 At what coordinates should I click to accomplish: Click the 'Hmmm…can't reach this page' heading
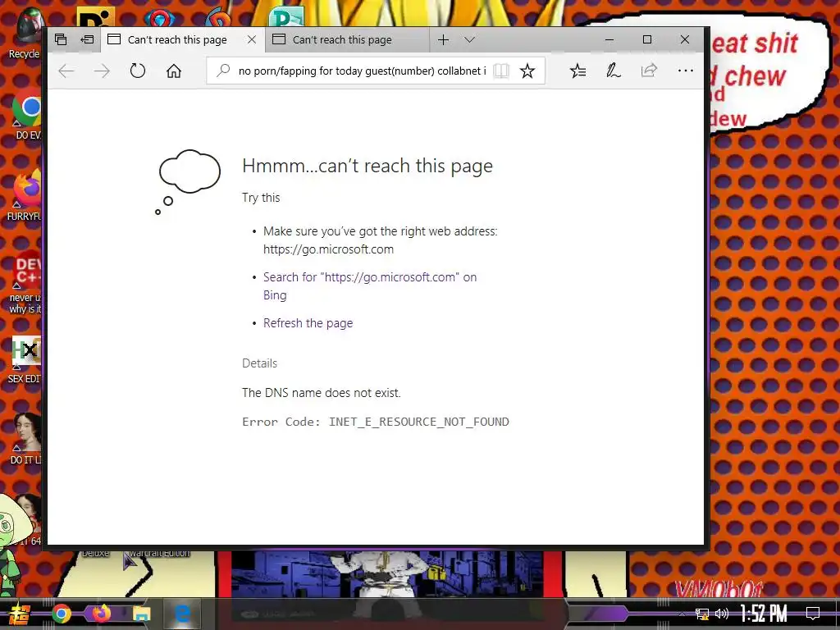coord(367,166)
